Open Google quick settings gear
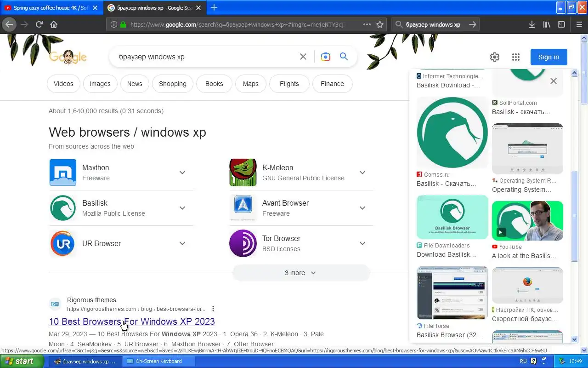Image resolution: width=588 pixels, height=368 pixels. (x=495, y=57)
